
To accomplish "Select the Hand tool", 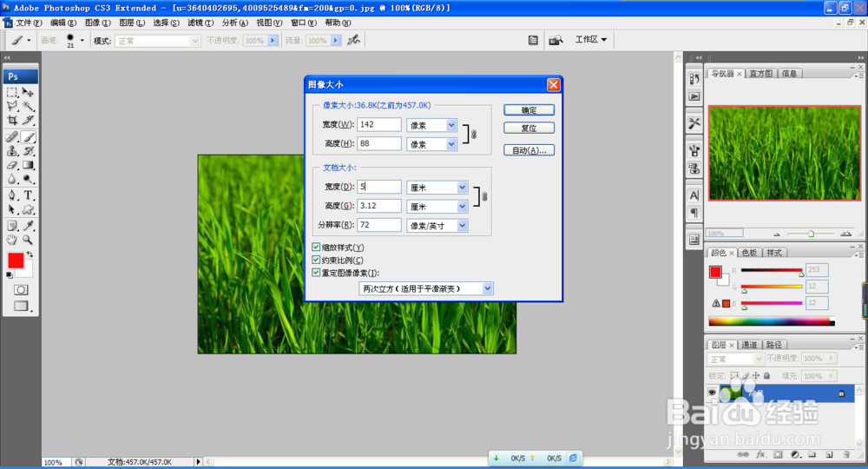I will tap(11, 240).
